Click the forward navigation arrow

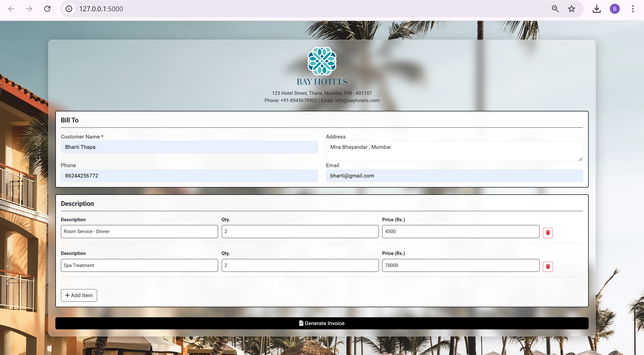click(29, 9)
